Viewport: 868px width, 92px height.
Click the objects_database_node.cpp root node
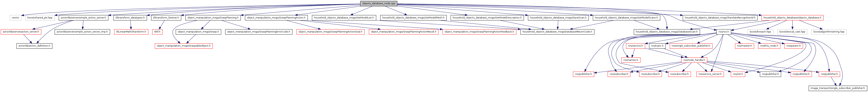[378, 3]
